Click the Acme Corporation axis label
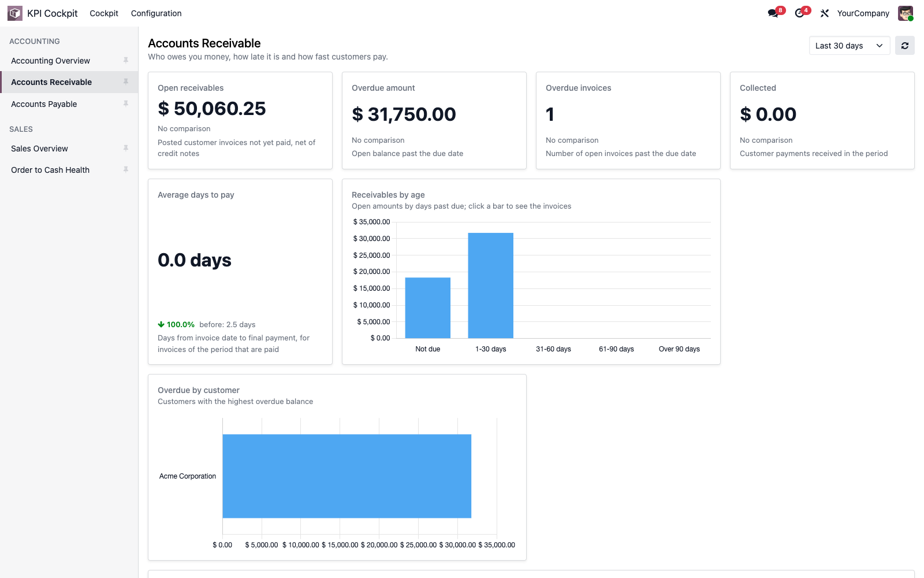This screenshot has height=578, width=924. 188,476
